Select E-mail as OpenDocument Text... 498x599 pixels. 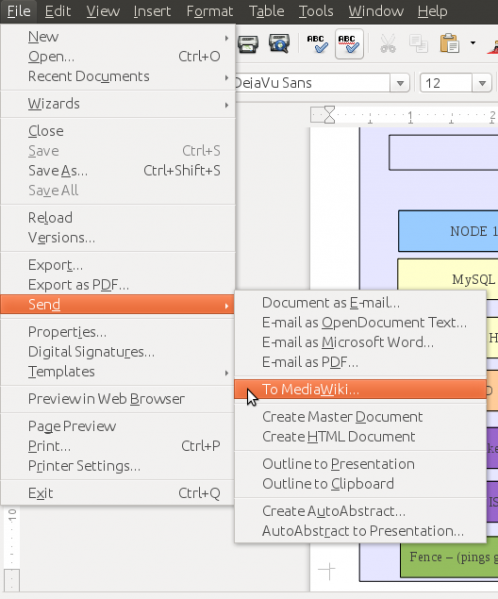tap(361, 323)
